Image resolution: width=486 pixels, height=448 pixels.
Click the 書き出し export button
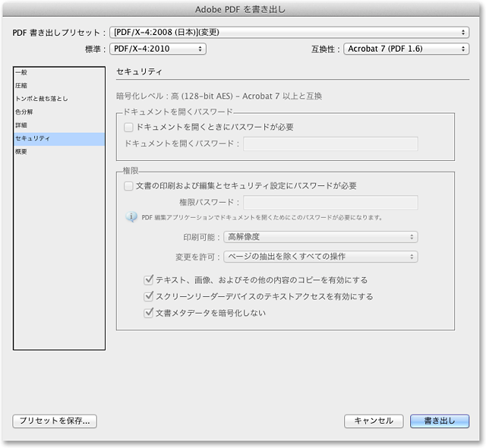click(440, 420)
